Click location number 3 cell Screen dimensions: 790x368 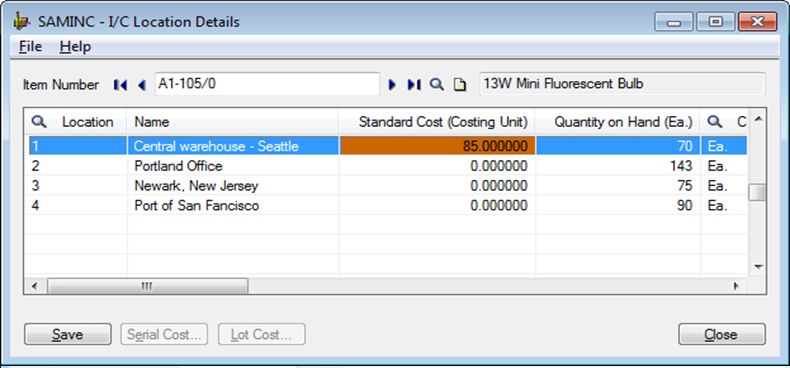point(77,186)
